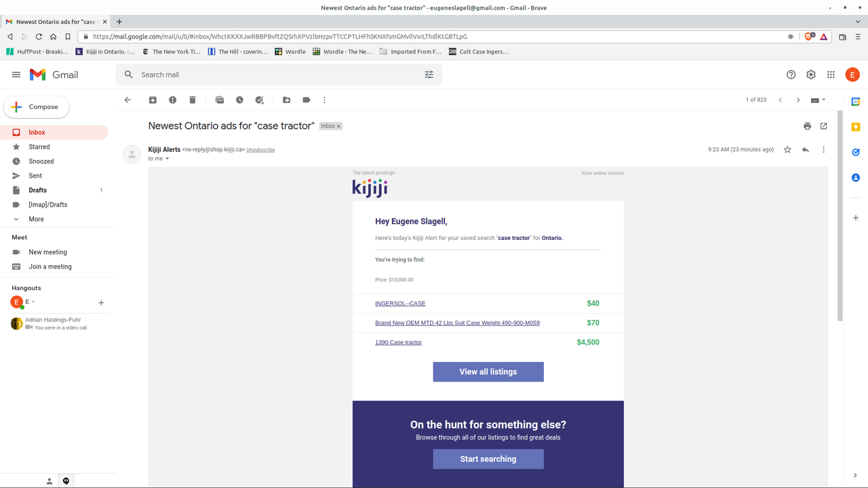Reply using the arrow next to timestamp

[806, 150]
